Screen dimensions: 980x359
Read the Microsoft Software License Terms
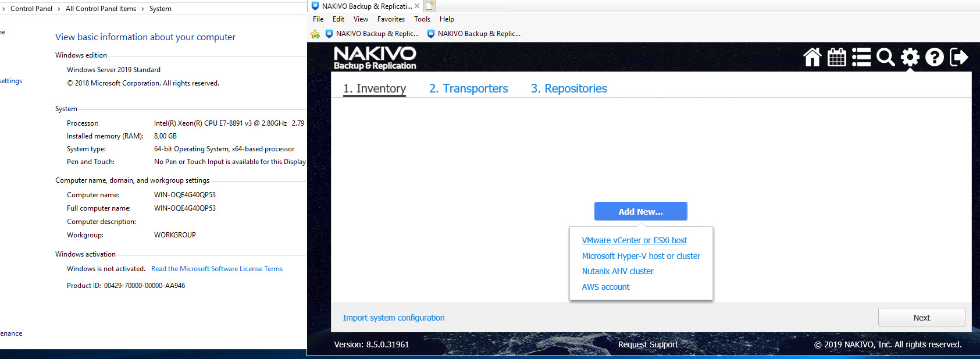[x=217, y=269]
